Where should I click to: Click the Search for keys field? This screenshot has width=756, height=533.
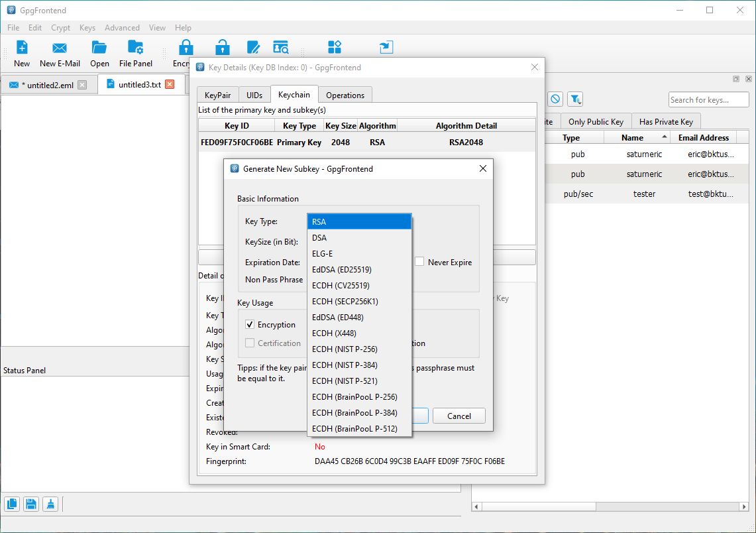[x=708, y=100]
